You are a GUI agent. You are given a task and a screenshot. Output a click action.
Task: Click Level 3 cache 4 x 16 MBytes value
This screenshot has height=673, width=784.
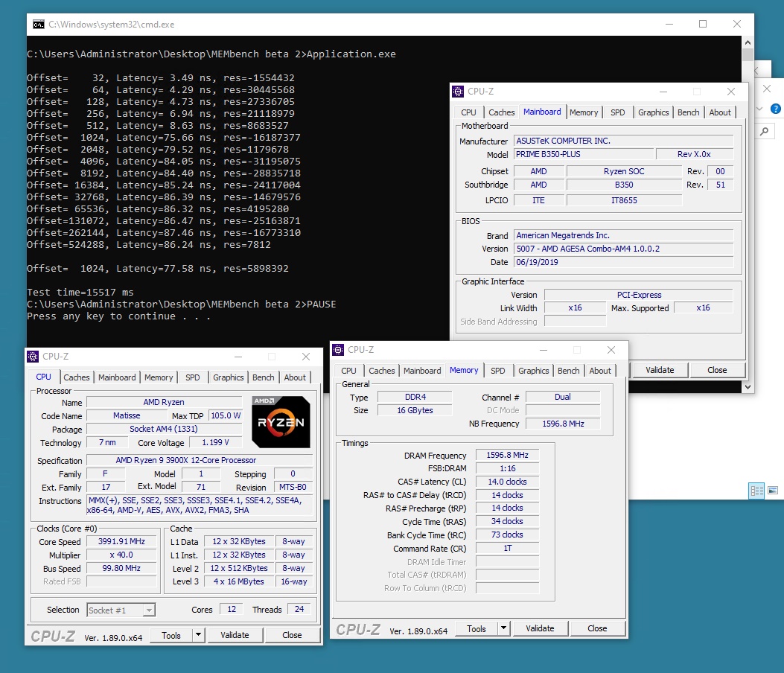point(239,582)
